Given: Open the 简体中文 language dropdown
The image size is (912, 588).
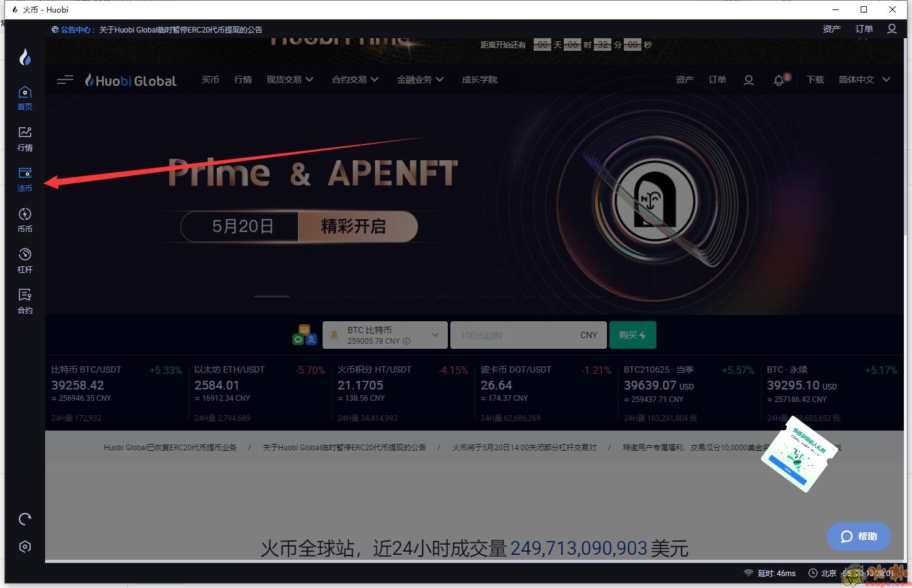Looking at the screenshot, I should pos(864,80).
